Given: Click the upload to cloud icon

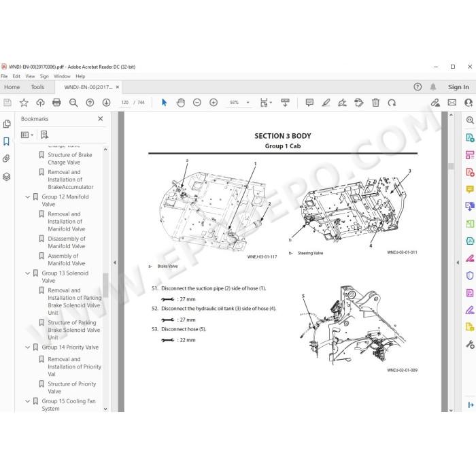Looking at the screenshot, I should pos(40,103).
